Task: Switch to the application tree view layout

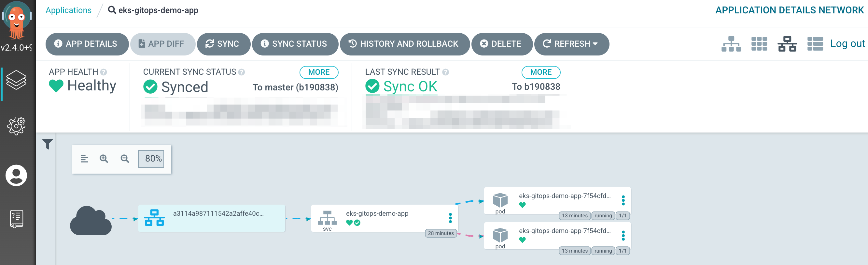Action: (x=731, y=44)
